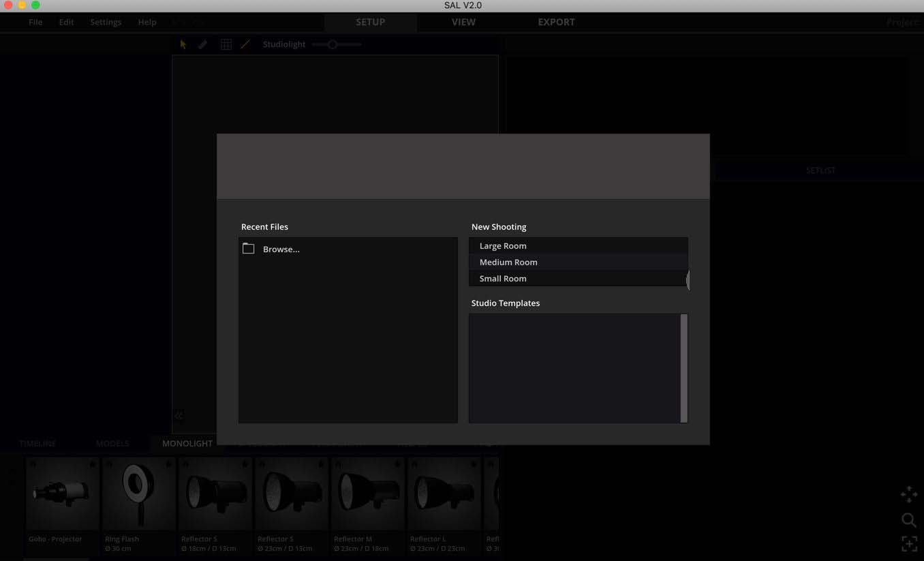Image resolution: width=924 pixels, height=561 pixels.
Task: Click the Studiolight label
Action: 284,44
